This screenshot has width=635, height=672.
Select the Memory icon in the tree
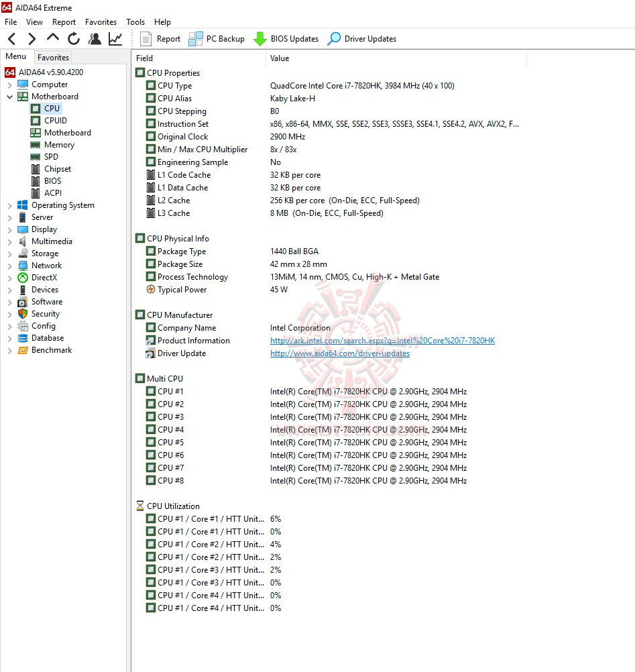point(36,145)
